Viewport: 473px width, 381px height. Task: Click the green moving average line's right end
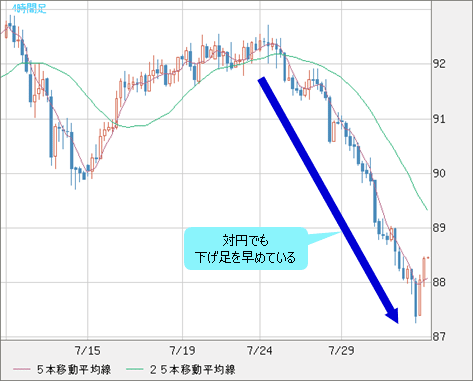427,209
